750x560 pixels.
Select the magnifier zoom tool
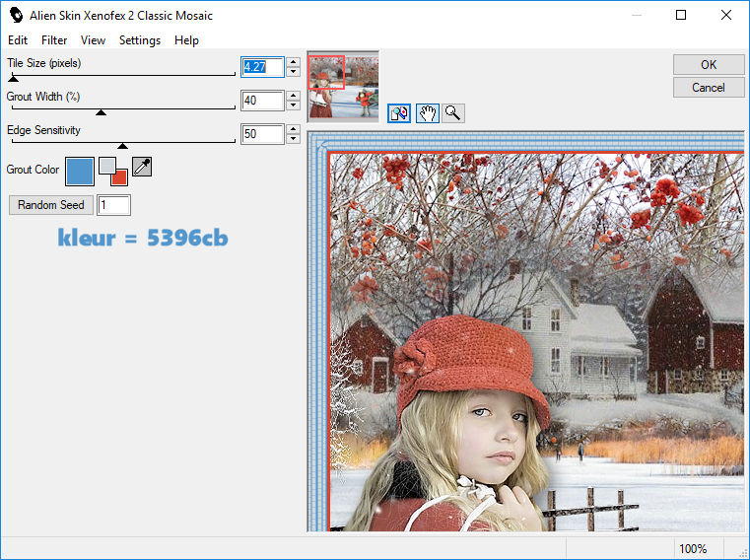[452, 113]
